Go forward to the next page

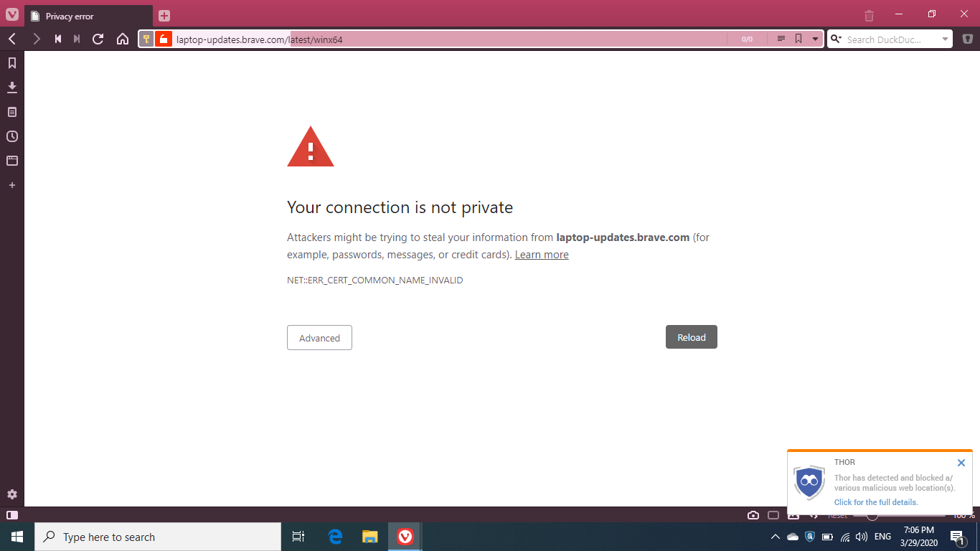tap(36, 39)
